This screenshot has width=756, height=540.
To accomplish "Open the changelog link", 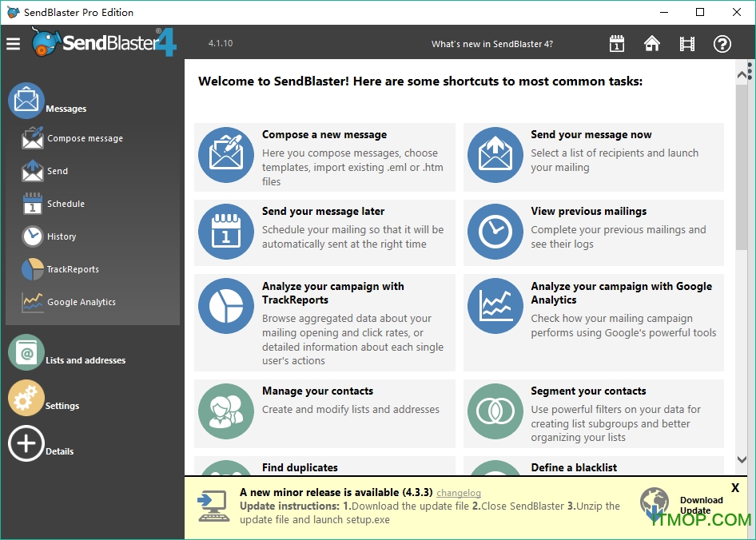I will click(459, 493).
